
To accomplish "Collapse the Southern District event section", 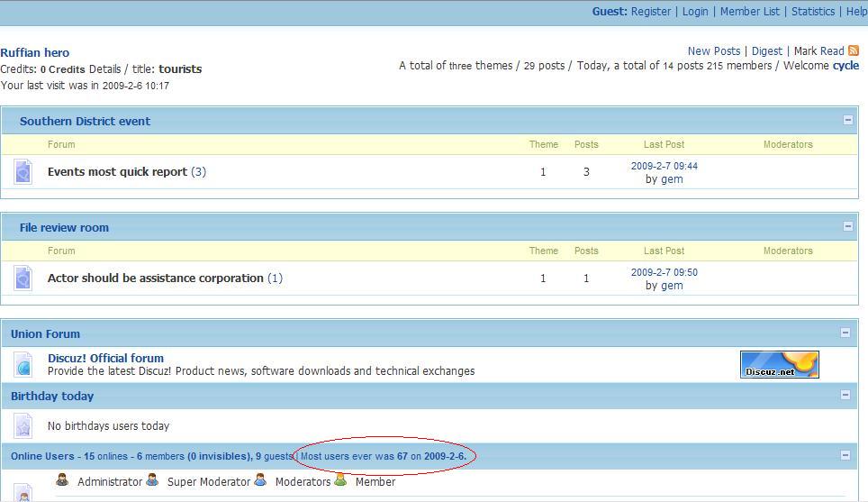I will point(847,120).
